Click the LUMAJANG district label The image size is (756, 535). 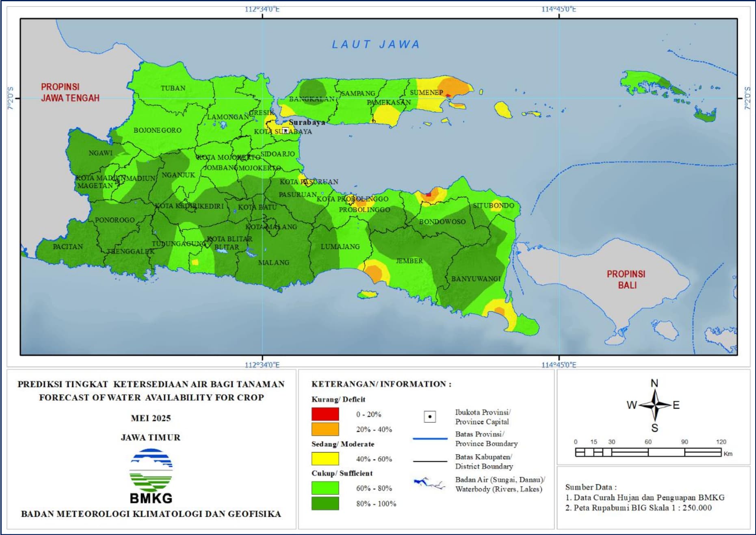coord(340,247)
